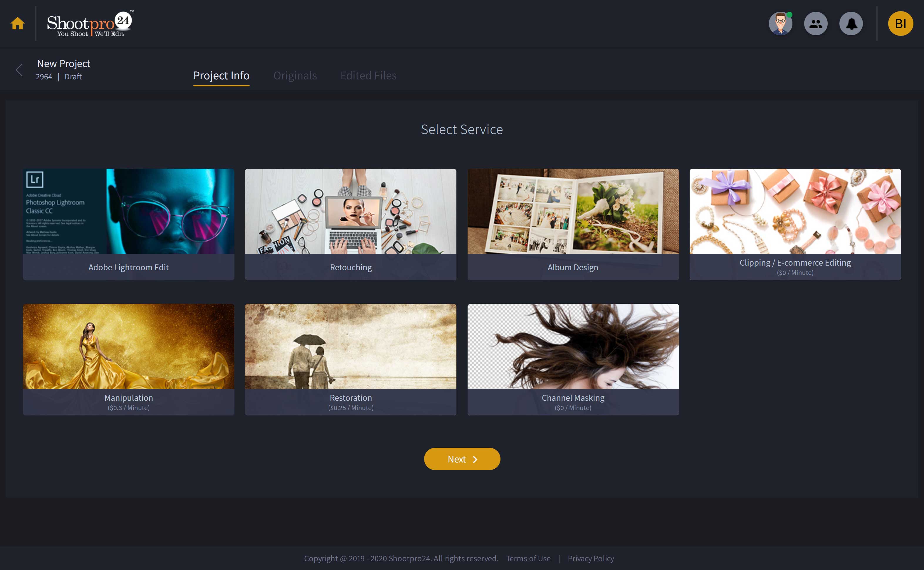Open the support avatar chat icon
Viewport: 924px width, 570px height.
[781, 24]
